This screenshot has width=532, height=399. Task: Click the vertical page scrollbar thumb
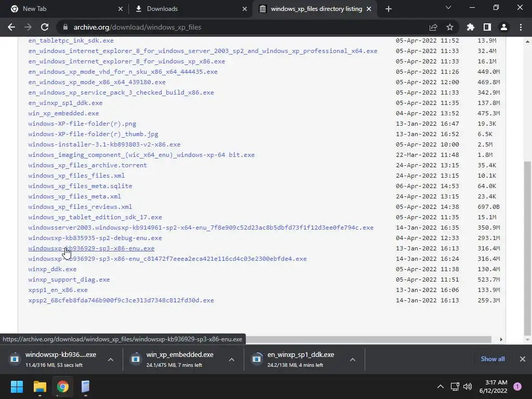pos(527,248)
